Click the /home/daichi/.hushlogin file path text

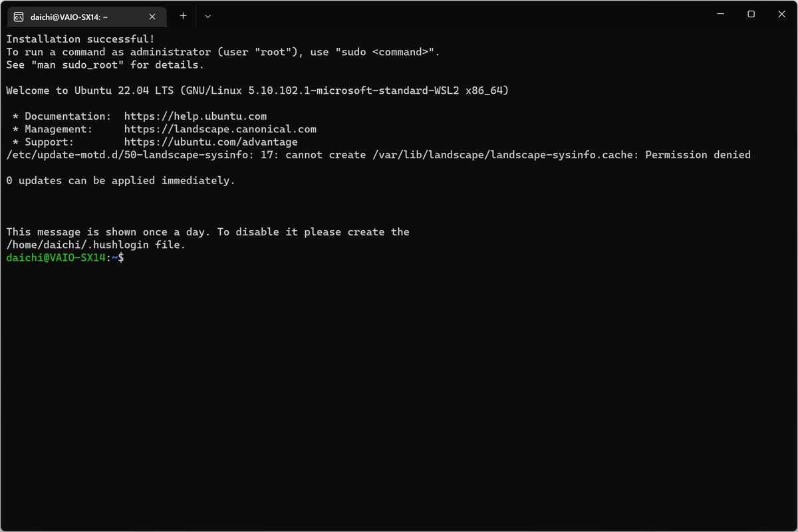pyautogui.click(x=78, y=245)
